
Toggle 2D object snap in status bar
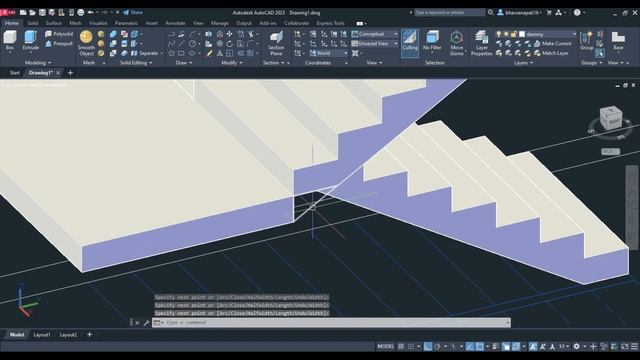[x=480, y=346]
